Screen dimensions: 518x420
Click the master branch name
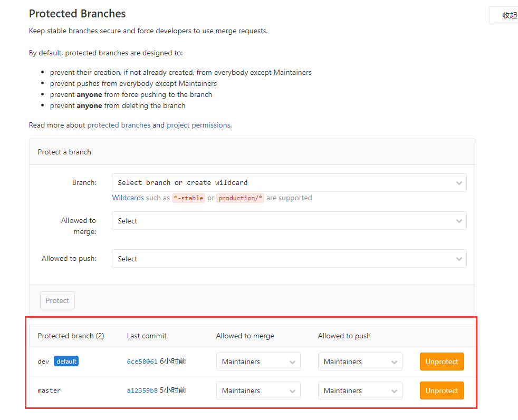coord(49,390)
